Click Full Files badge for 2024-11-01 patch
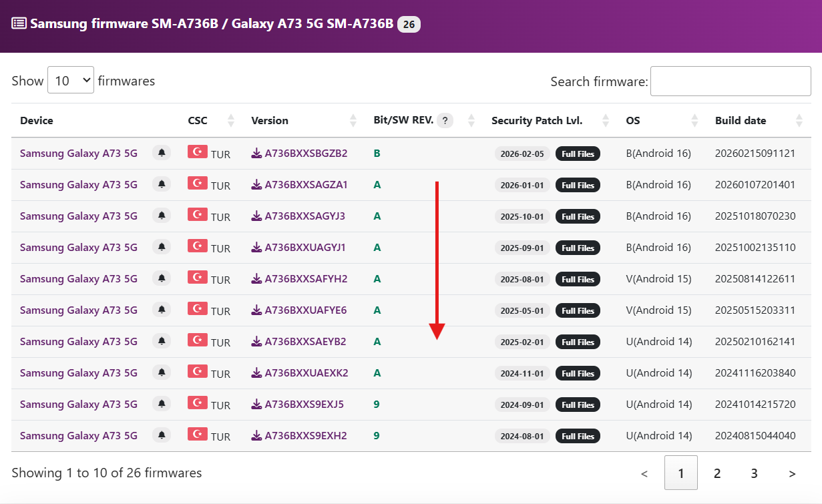This screenshot has height=504, width=822. (578, 373)
